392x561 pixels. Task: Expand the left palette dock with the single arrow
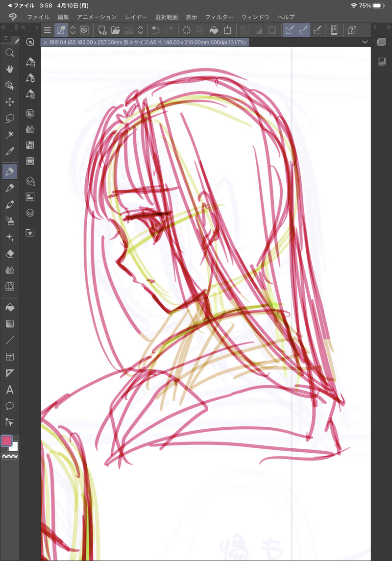pos(36,27)
